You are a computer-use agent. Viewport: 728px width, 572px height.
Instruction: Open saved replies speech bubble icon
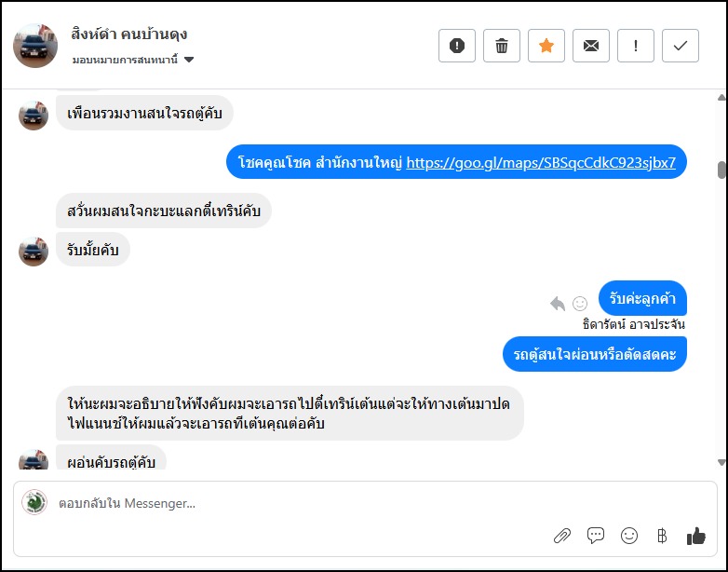596,536
